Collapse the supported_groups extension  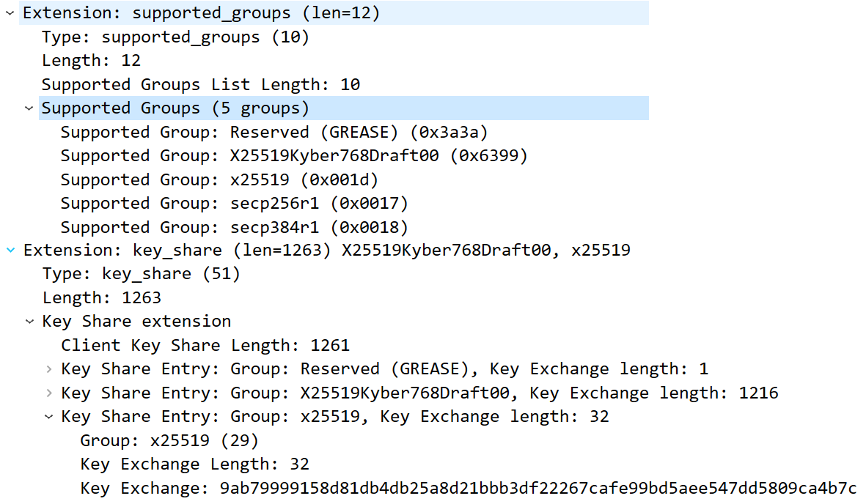[x=10, y=12]
